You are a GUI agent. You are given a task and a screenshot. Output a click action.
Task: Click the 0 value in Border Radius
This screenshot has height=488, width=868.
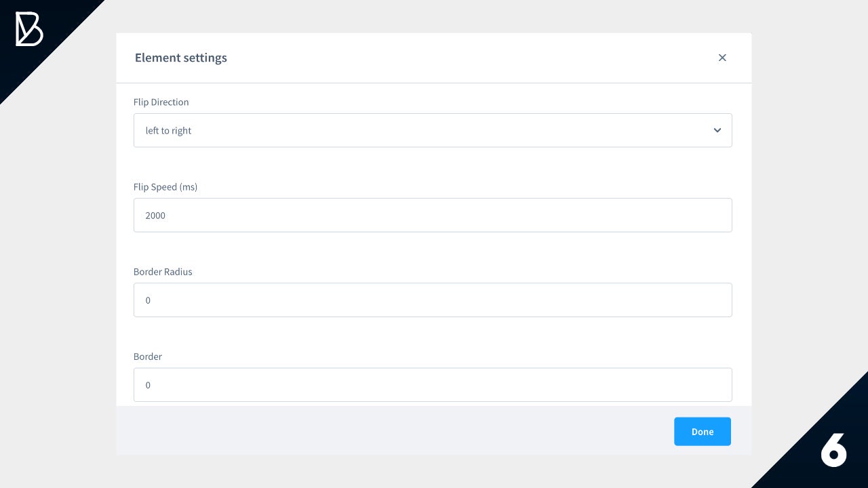(148, 300)
